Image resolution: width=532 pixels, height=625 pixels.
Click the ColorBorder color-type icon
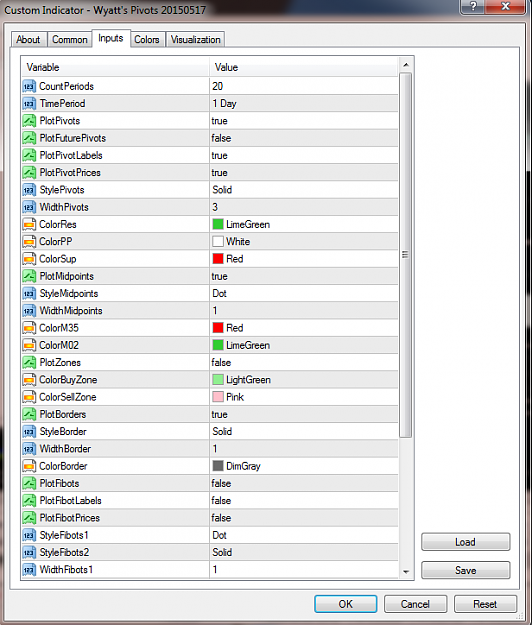coord(29,466)
